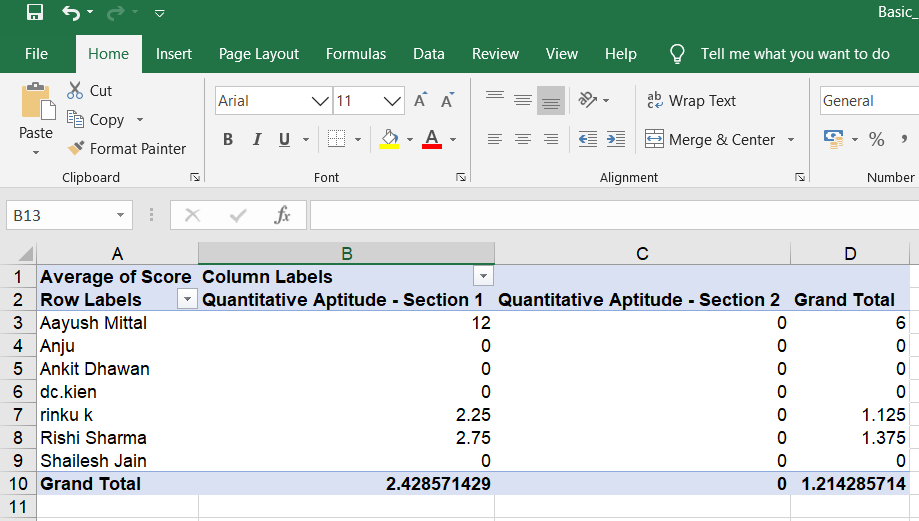Expand Merge & Center options arrow

pyautogui.click(x=791, y=139)
